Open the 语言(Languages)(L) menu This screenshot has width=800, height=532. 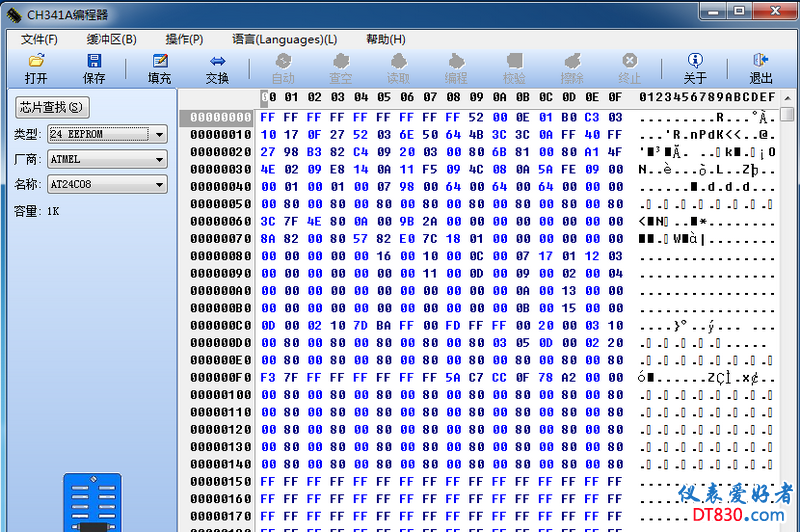284,39
